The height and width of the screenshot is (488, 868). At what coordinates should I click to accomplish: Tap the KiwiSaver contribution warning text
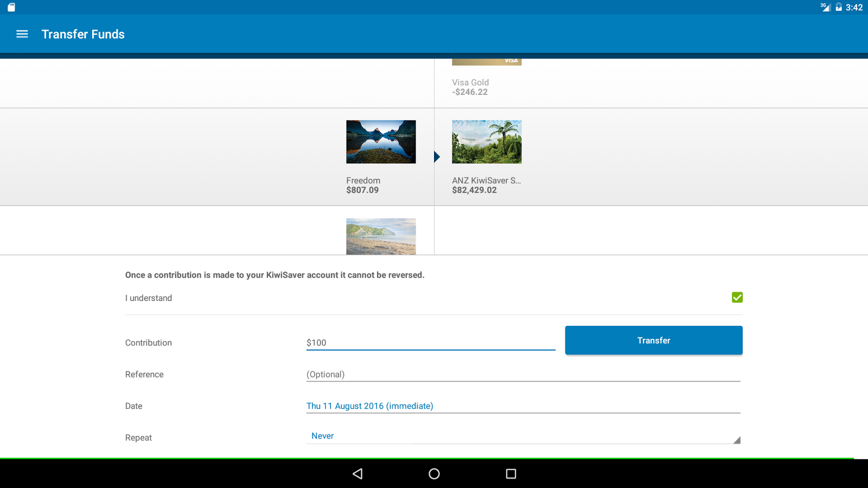[x=275, y=275]
